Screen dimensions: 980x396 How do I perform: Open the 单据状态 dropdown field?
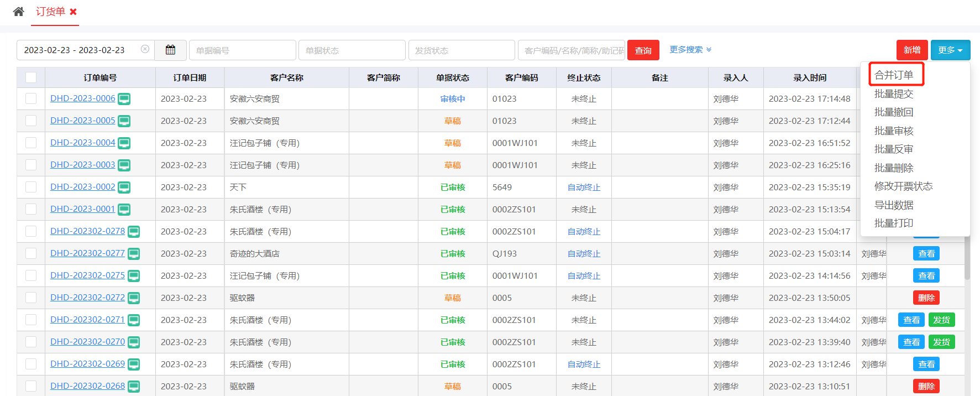(352, 50)
